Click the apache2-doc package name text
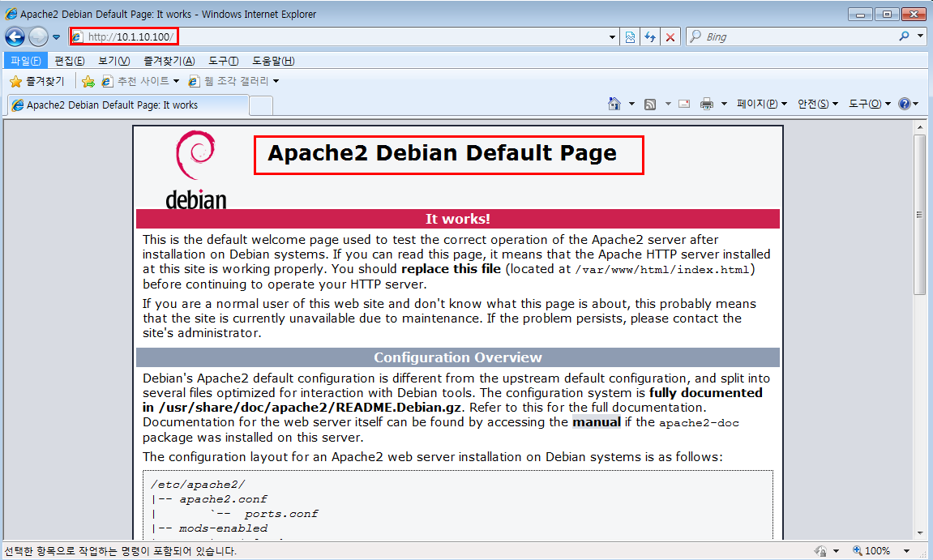Screen dimensions: 933x560 click(x=699, y=423)
